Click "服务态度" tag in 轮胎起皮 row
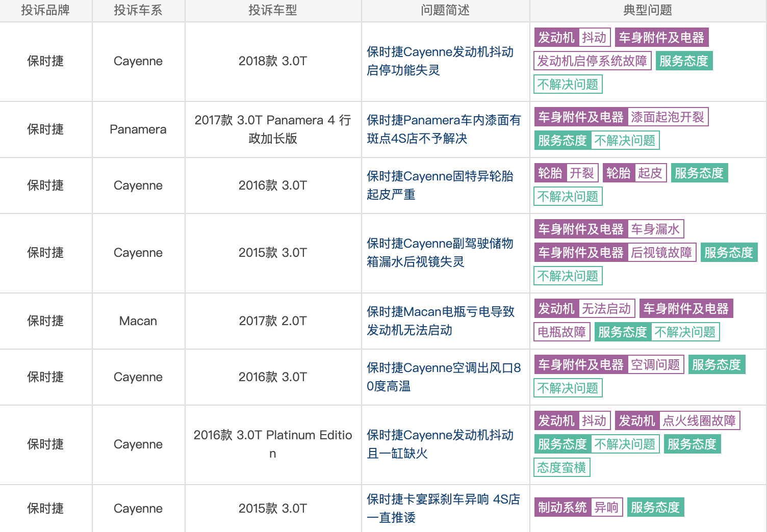Viewport: 767px width, 532px height. point(699,173)
